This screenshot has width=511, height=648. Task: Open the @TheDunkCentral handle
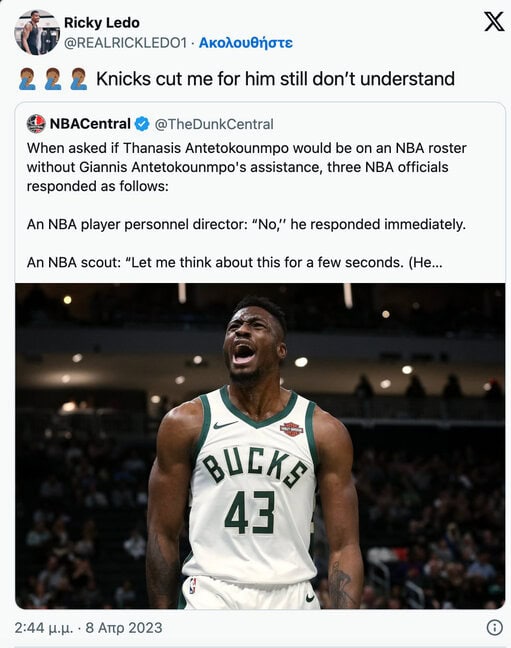click(x=214, y=124)
